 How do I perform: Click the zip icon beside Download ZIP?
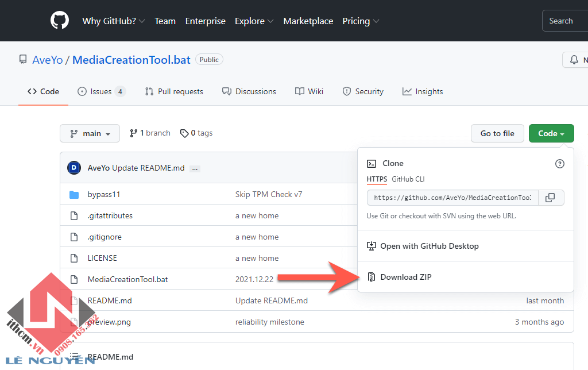tap(372, 277)
